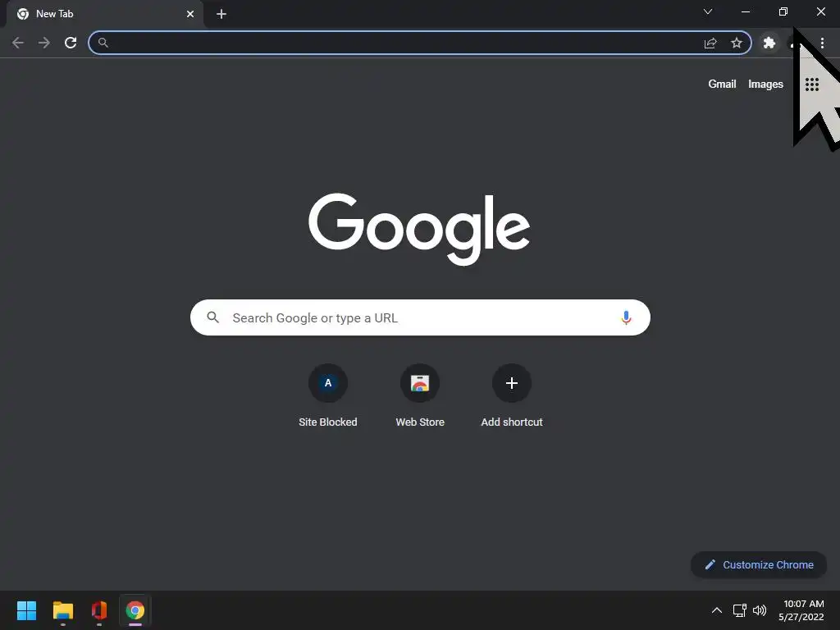Click the Customize Chrome button
Screen dimensions: 840x630
coord(759,564)
